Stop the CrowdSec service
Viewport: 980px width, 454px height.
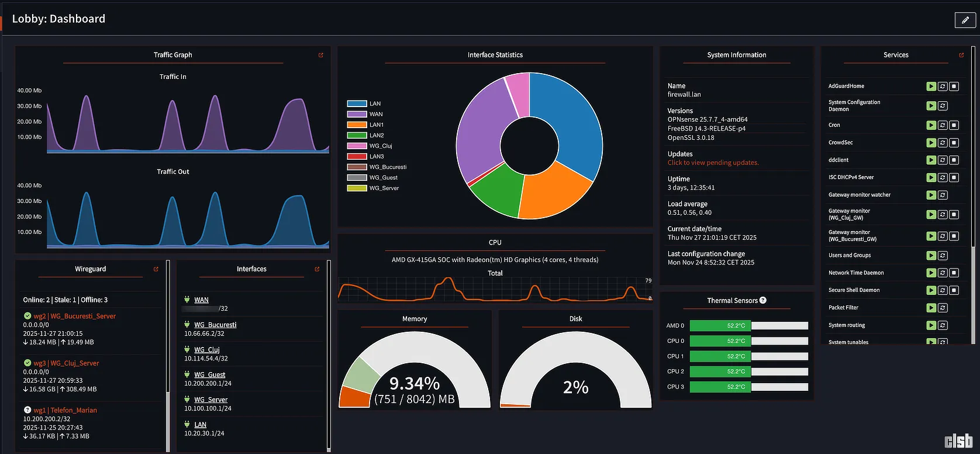pyautogui.click(x=954, y=143)
